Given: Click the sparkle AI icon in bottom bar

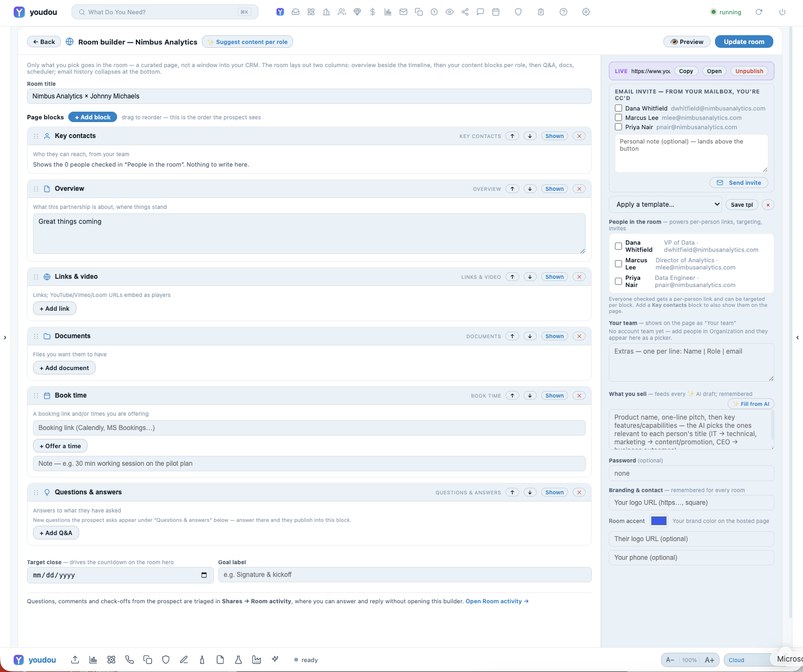Looking at the screenshot, I should pyautogui.click(x=275, y=659).
